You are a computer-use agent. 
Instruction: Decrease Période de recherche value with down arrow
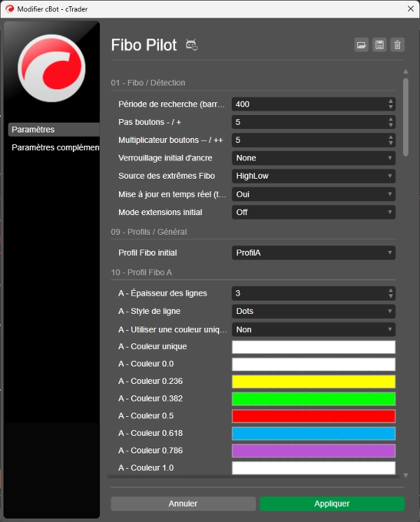pyautogui.click(x=391, y=107)
